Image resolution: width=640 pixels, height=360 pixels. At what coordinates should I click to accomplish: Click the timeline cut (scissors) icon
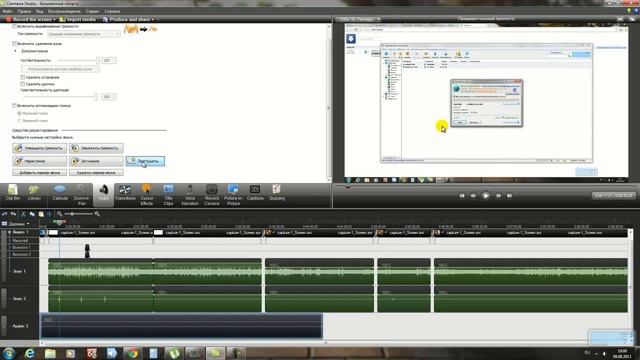[x=23, y=214]
